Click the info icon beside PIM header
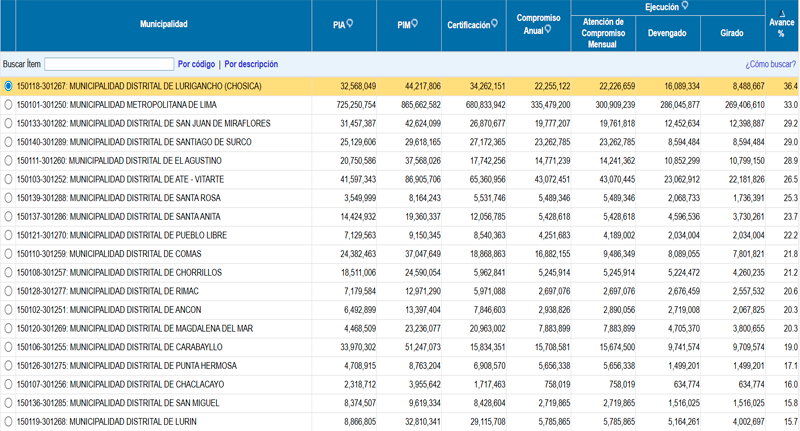Image resolution: width=800 pixels, height=431 pixels. click(415, 23)
